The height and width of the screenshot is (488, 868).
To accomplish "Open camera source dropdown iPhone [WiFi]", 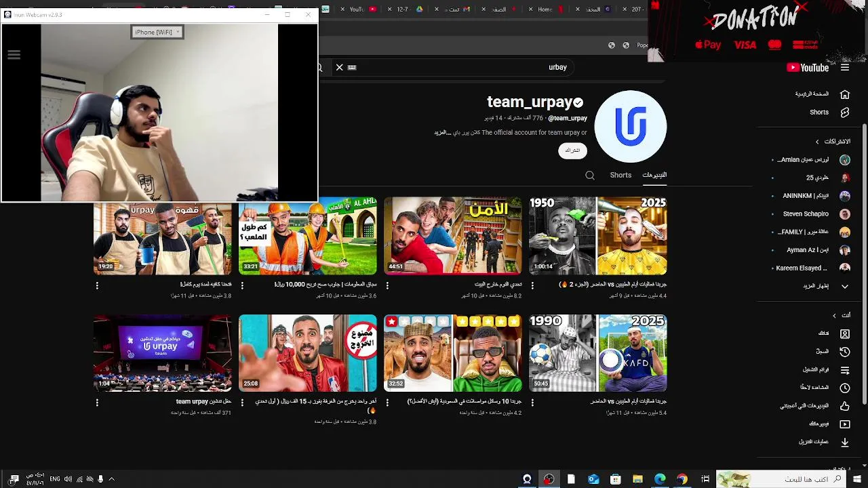I will (157, 32).
